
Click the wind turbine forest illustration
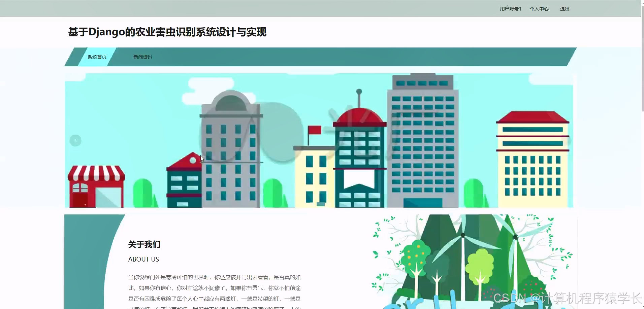[472, 262]
